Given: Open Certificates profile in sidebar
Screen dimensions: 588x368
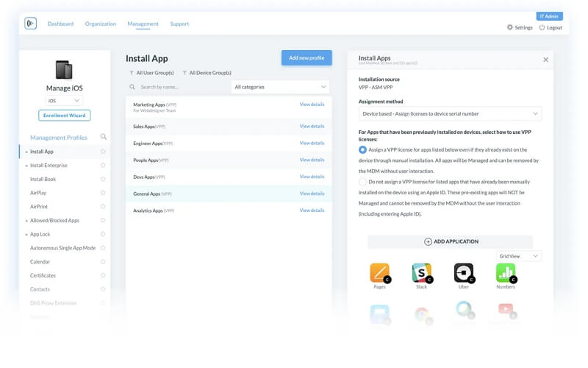Looking at the screenshot, I should point(43,275).
